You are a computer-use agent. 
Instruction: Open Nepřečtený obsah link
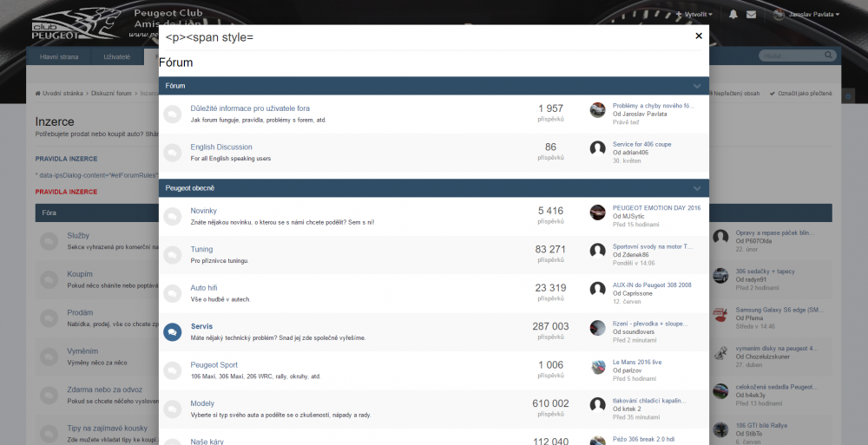(x=735, y=94)
